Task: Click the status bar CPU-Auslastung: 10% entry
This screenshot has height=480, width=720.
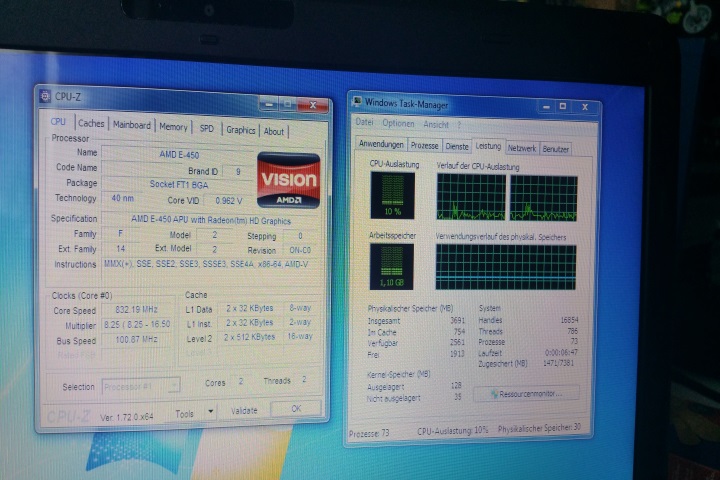Action: pos(452,431)
